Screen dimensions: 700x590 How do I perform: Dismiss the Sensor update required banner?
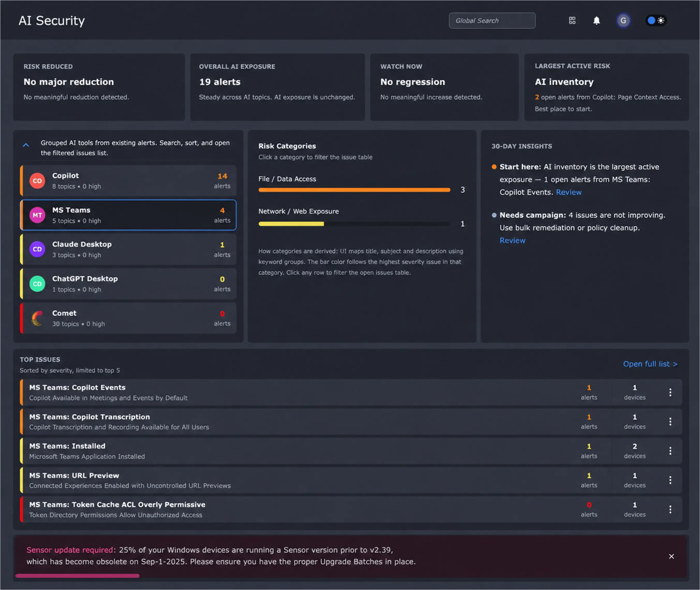(x=671, y=556)
